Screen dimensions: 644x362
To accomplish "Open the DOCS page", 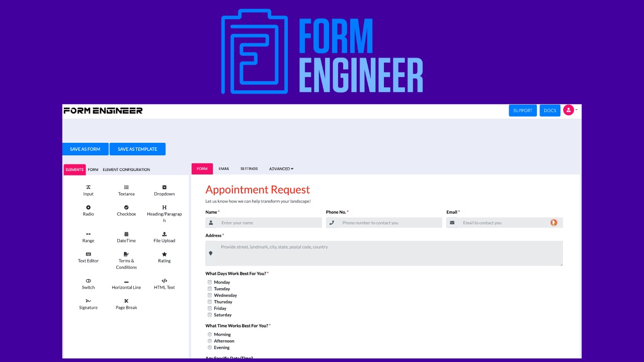I will pyautogui.click(x=549, y=110).
